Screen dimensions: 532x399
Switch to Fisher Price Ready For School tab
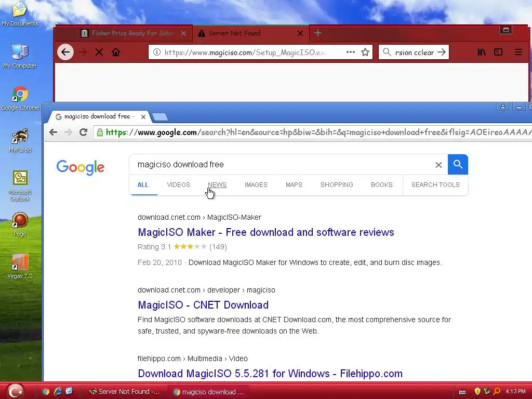132,33
